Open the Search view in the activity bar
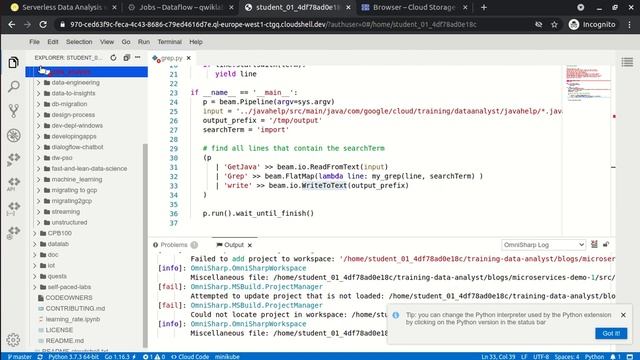Screen dimensions: 640x360 click(13, 86)
